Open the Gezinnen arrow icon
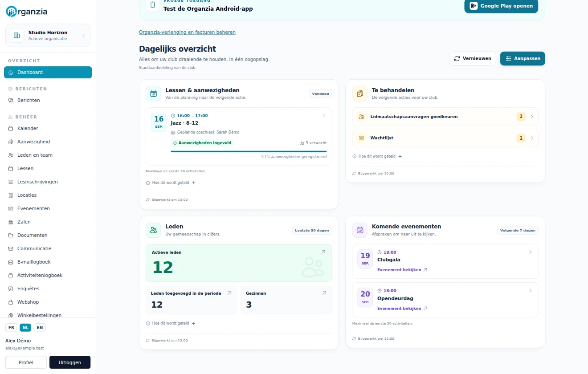Screen dimensions: 588x374 pos(324,293)
